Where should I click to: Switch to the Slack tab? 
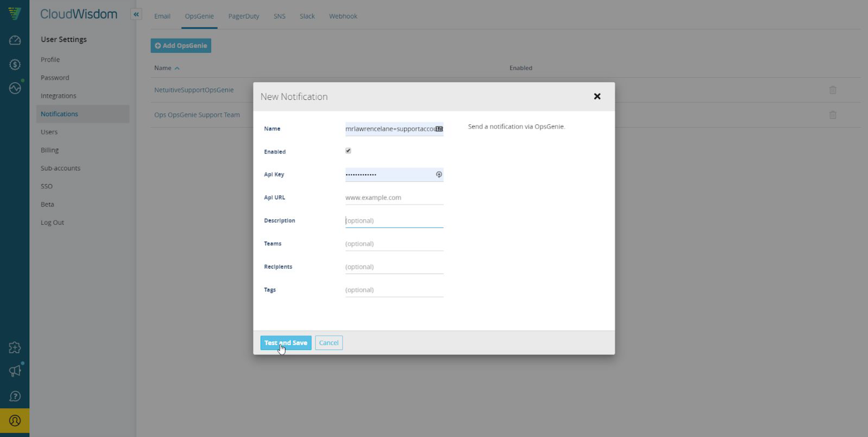(307, 16)
